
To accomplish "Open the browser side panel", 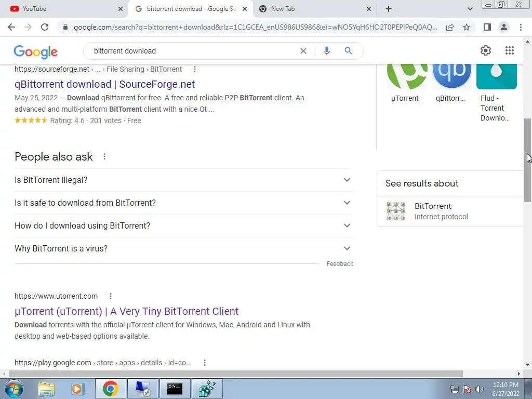I will pos(487,27).
